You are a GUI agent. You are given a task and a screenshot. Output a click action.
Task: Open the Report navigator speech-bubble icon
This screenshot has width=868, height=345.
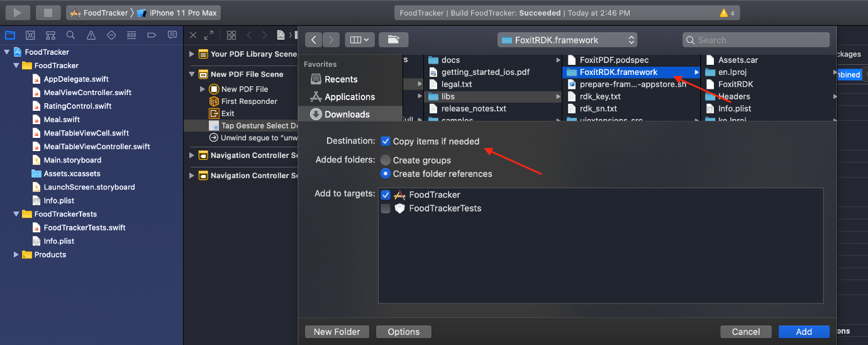[x=172, y=35]
